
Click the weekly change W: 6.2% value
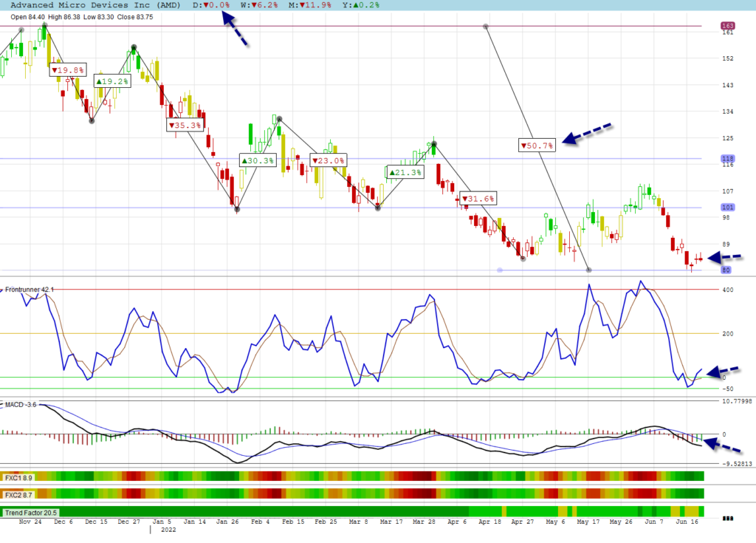[x=259, y=5]
